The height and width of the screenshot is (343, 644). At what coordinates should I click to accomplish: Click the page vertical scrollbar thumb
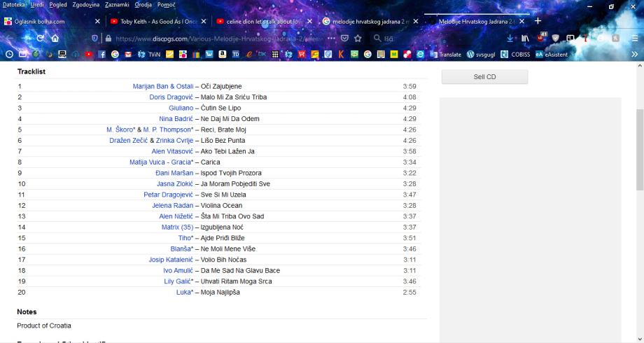tap(640, 149)
